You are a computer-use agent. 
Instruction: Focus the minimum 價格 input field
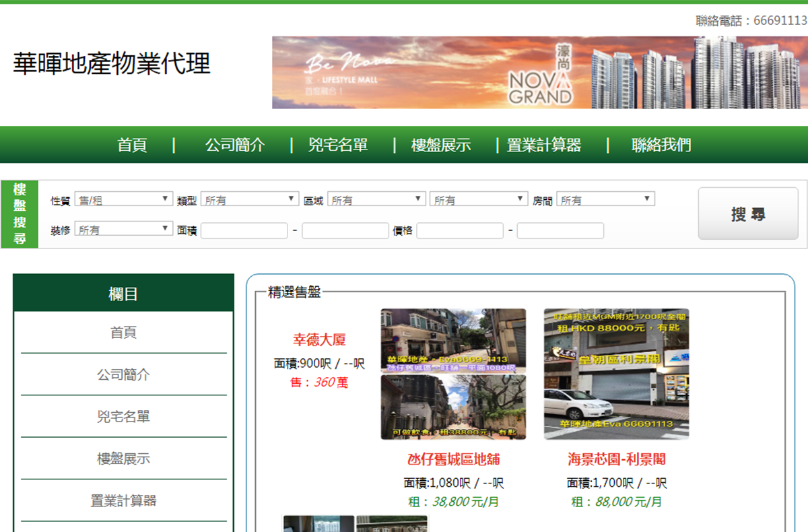click(x=460, y=230)
